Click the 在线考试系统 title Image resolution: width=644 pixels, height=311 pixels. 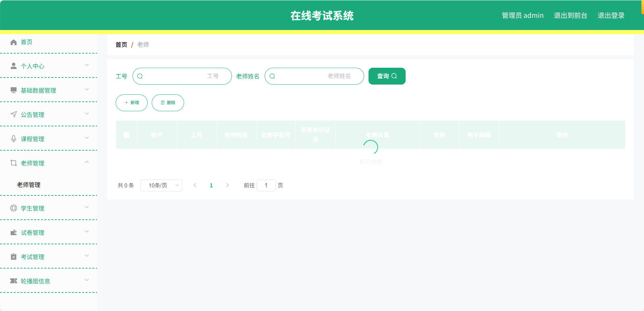coord(322,16)
